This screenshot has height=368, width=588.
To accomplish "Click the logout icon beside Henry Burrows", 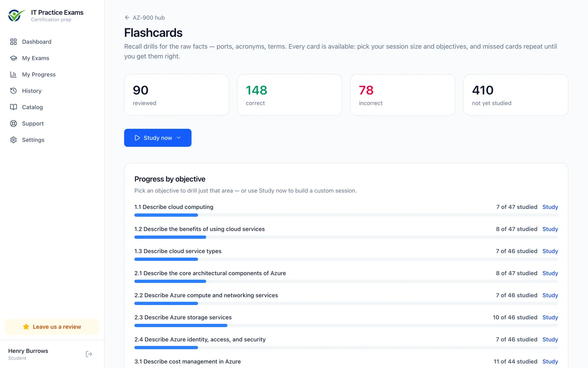I will pos(89,354).
